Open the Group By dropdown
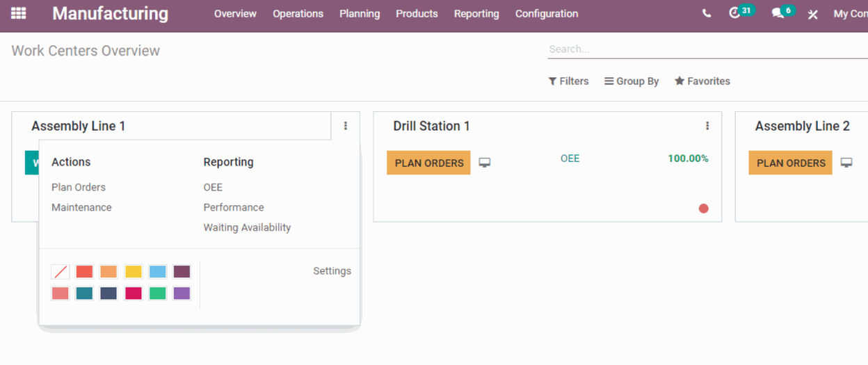 pyautogui.click(x=632, y=81)
